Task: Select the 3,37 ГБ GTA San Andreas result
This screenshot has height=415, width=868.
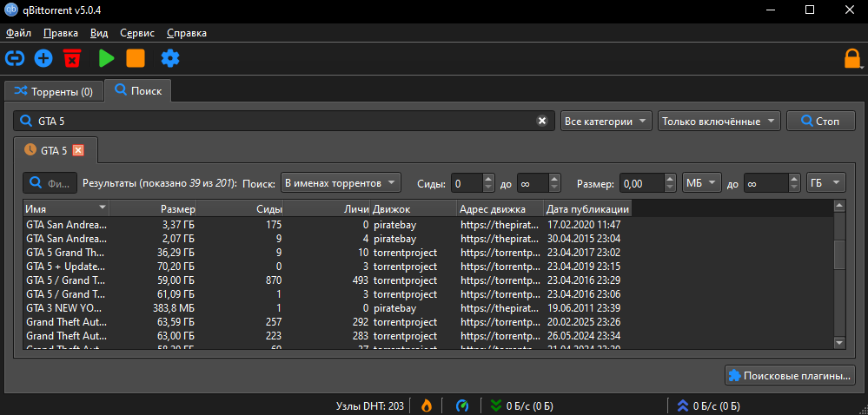Action: (x=328, y=225)
